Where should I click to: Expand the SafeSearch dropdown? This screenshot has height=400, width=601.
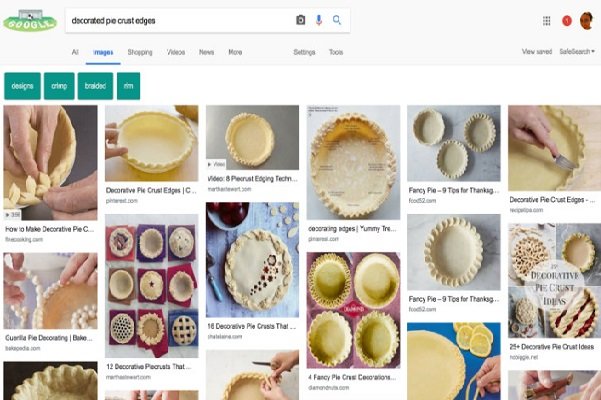pos(576,52)
